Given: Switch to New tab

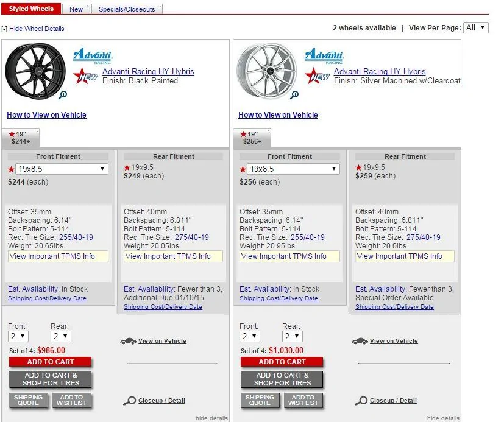Looking at the screenshot, I should (x=76, y=9).
